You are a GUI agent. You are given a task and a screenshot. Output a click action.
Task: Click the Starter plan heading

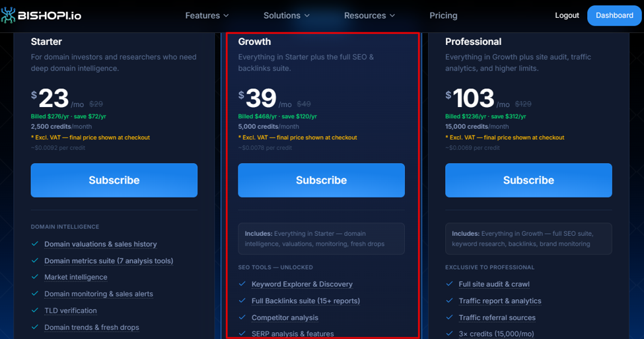[46, 42]
